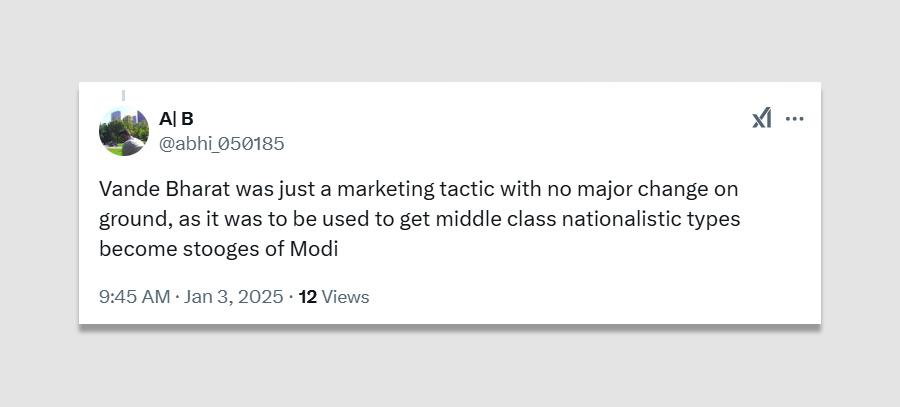Click the word Modi in the tweet
This screenshot has width=900, height=407.
click(314, 249)
